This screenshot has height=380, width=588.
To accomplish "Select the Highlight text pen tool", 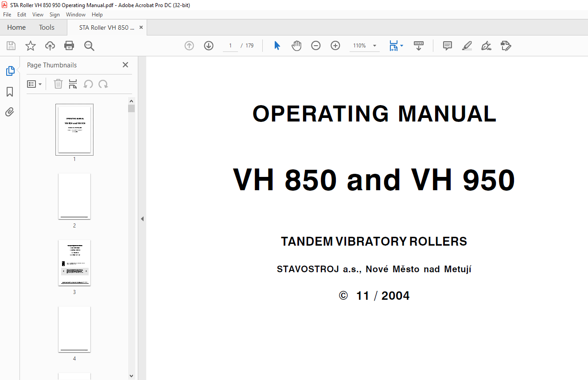I will tap(467, 46).
